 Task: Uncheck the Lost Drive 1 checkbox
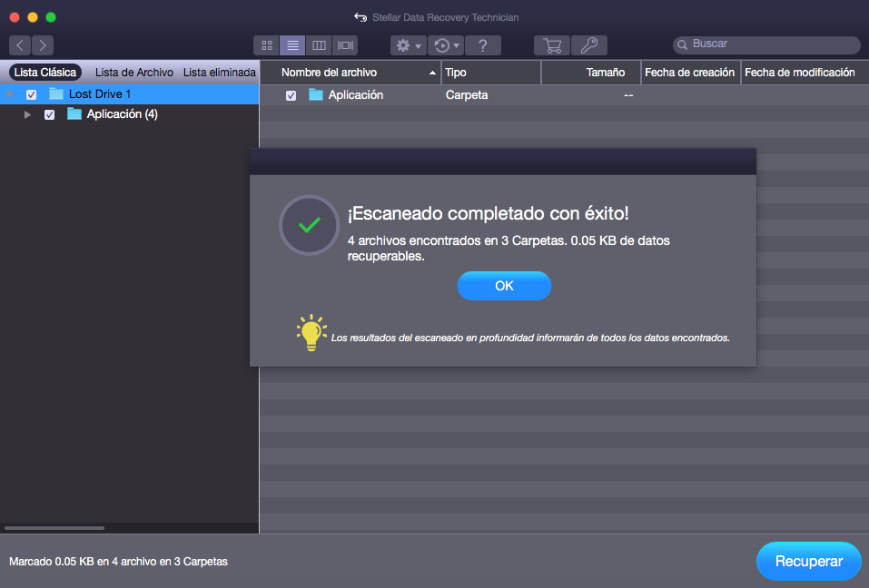[x=32, y=94]
